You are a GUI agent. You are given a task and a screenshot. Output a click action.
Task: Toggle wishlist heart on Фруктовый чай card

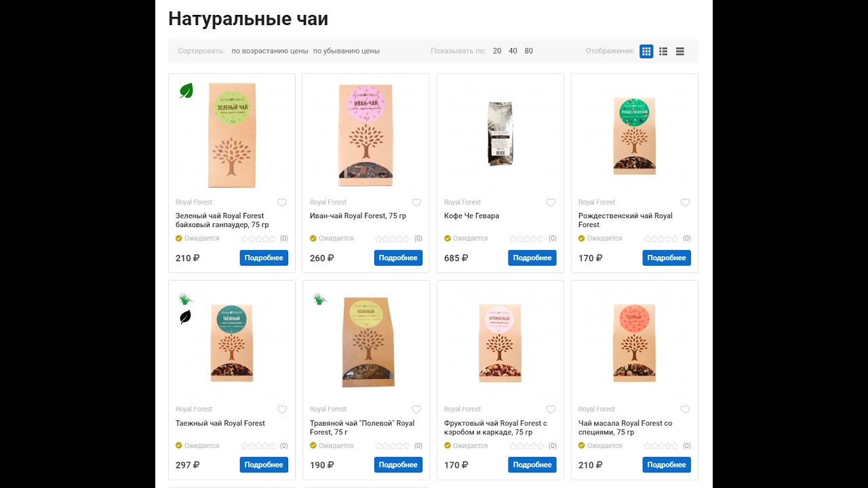click(x=551, y=409)
